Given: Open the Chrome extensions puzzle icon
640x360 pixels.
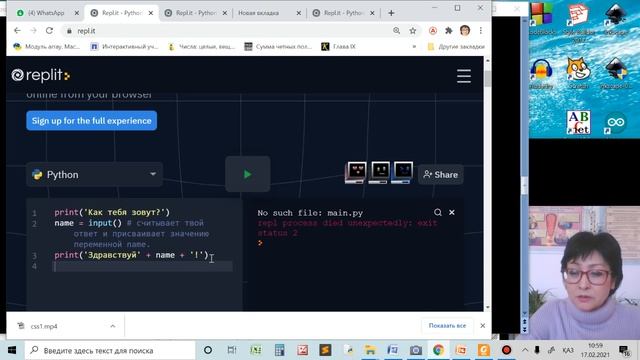Looking at the screenshot, I should pos(449,31).
